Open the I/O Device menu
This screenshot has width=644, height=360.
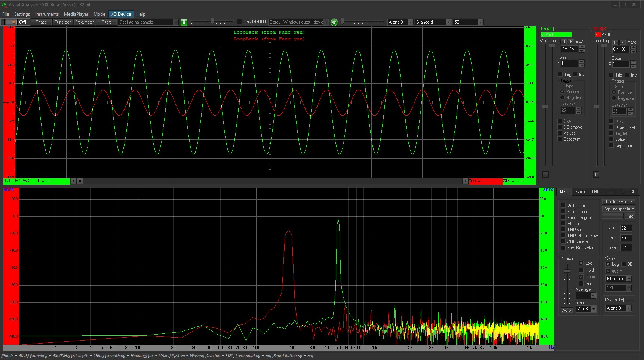pyautogui.click(x=120, y=14)
